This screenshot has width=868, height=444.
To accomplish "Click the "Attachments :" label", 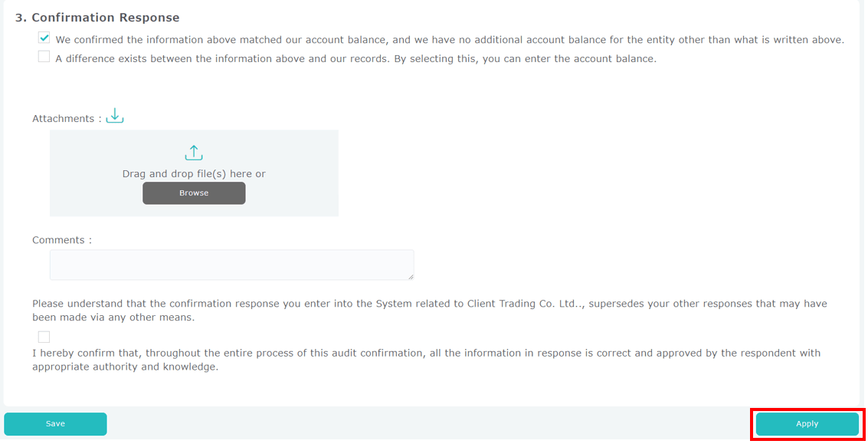I will pyautogui.click(x=67, y=119).
